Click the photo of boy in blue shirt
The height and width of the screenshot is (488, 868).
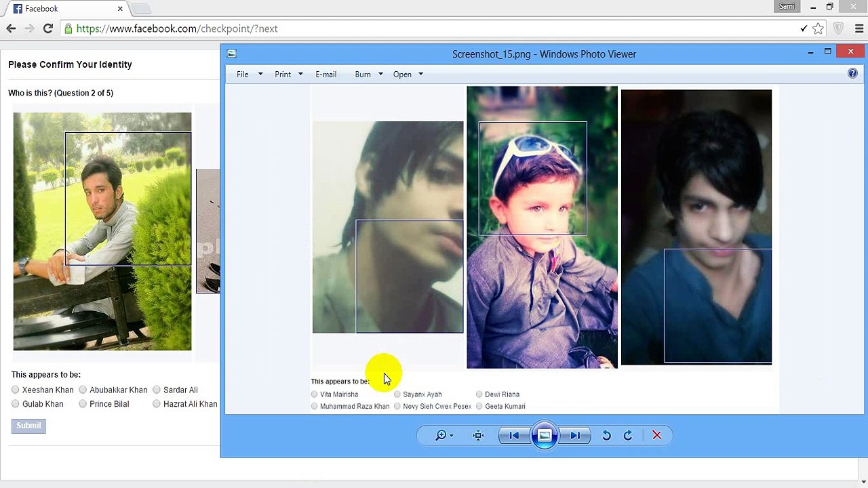[x=696, y=227]
